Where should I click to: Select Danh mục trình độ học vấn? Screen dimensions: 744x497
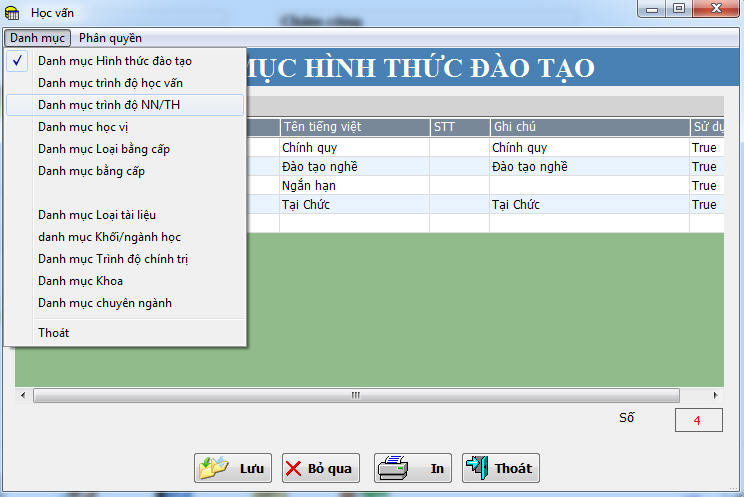tap(110, 83)
